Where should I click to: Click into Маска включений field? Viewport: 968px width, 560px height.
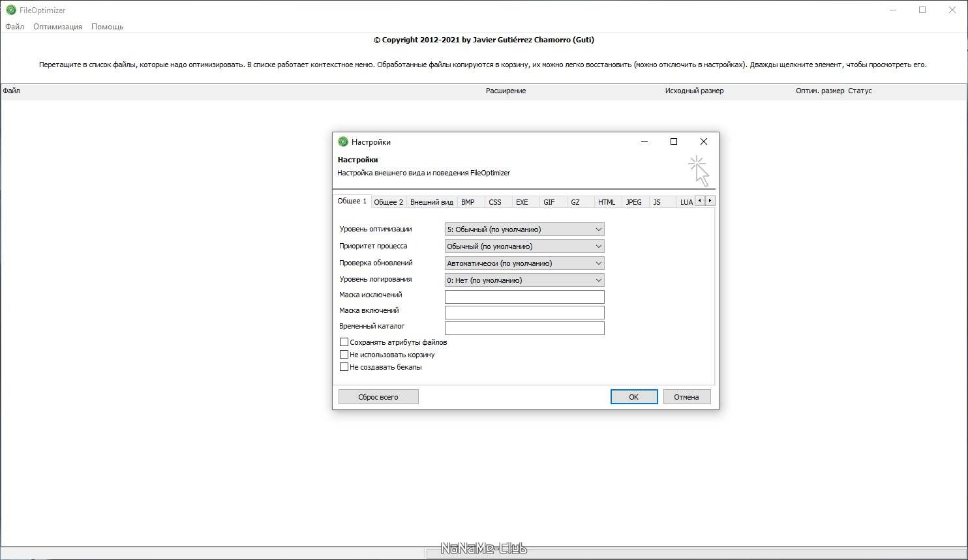[524, 312]
